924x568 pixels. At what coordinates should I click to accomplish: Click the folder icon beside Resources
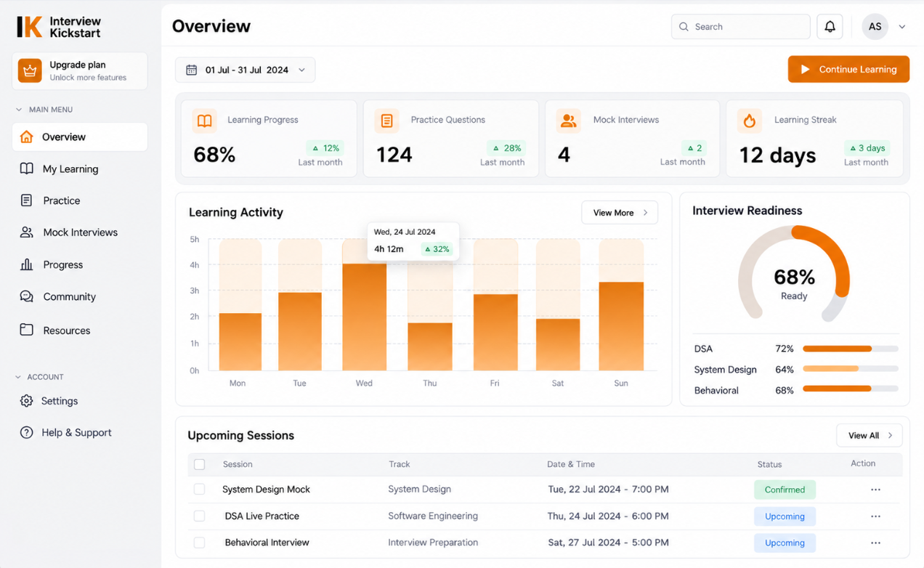pyautogui.click(x=27, y=330)
